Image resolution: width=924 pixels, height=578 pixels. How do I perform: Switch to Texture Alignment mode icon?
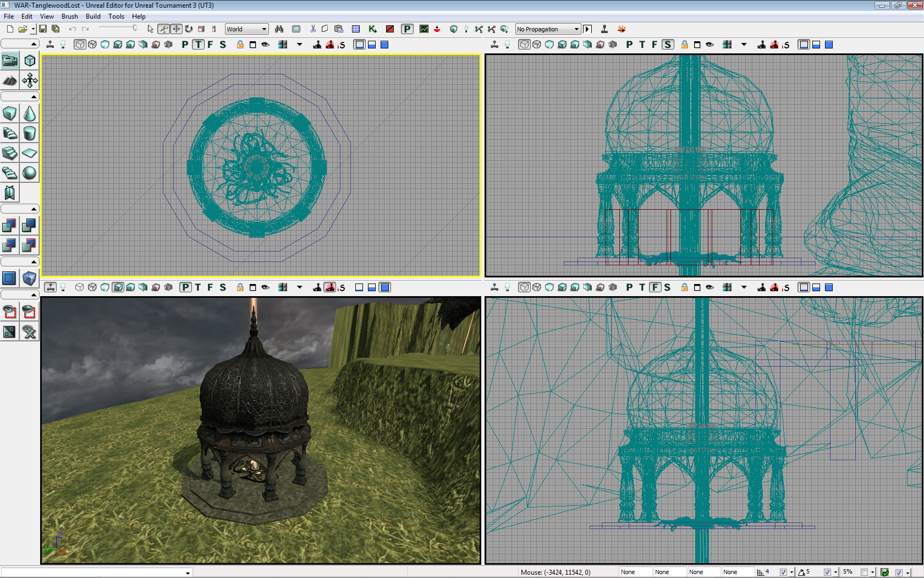(x=30, y=81)
